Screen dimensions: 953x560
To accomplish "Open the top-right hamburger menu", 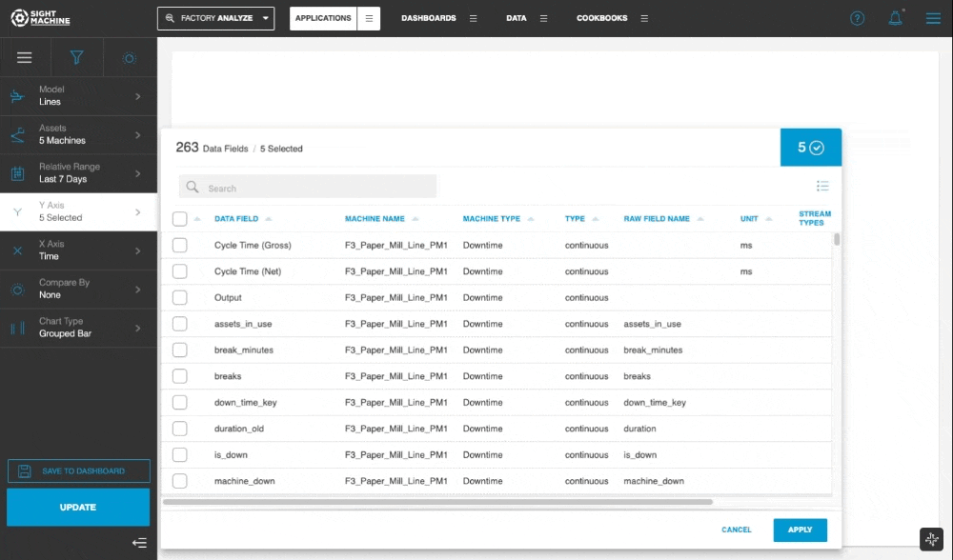I will (x=933, y=18).
